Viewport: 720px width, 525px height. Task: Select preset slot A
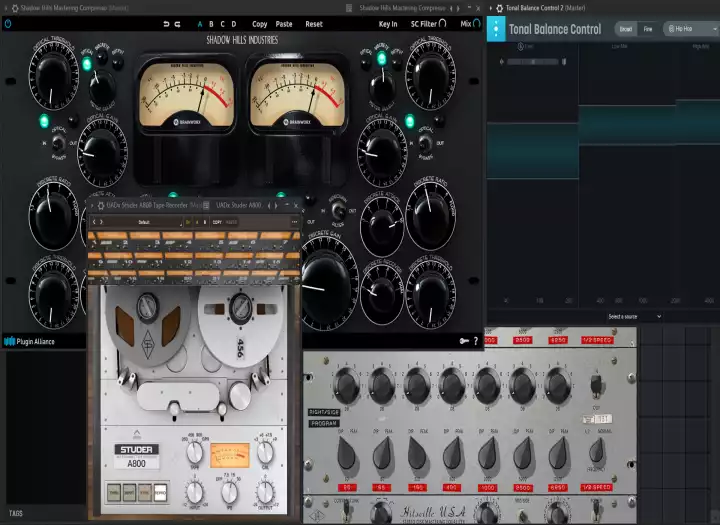click(200, 24)
